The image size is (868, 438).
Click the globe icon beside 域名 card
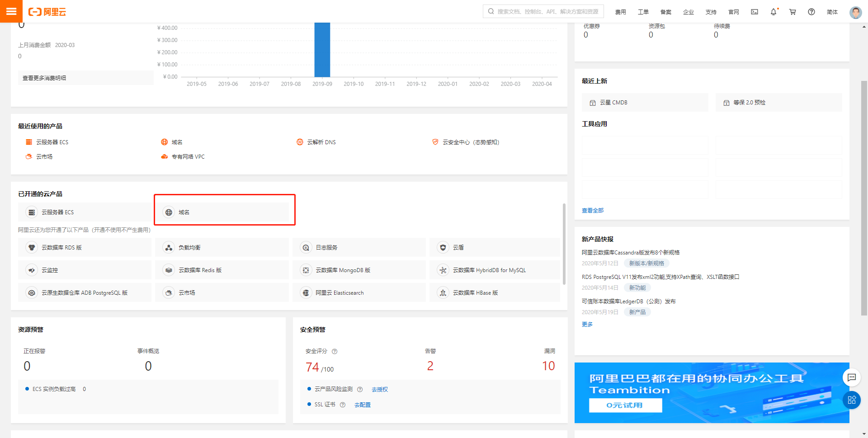click(x=169, y=212)
